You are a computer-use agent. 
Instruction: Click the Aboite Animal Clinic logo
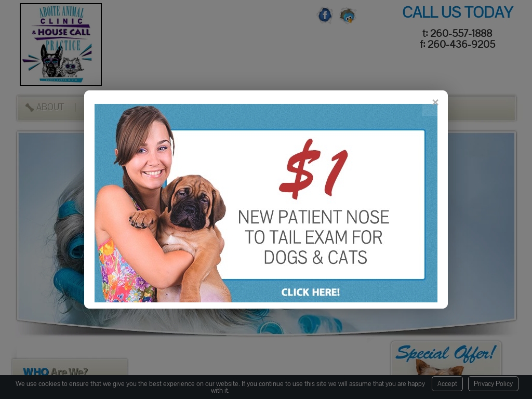pyautogui.click(x=61, y=45)
